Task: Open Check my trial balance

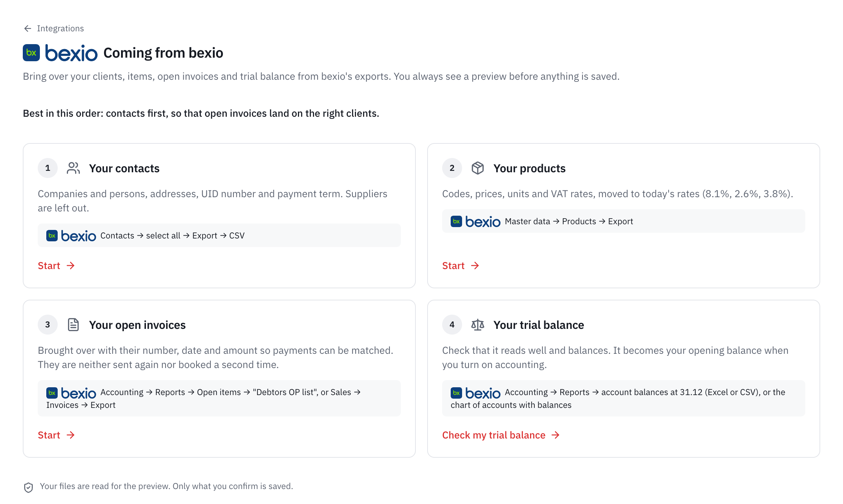Action: coord(501,435)
